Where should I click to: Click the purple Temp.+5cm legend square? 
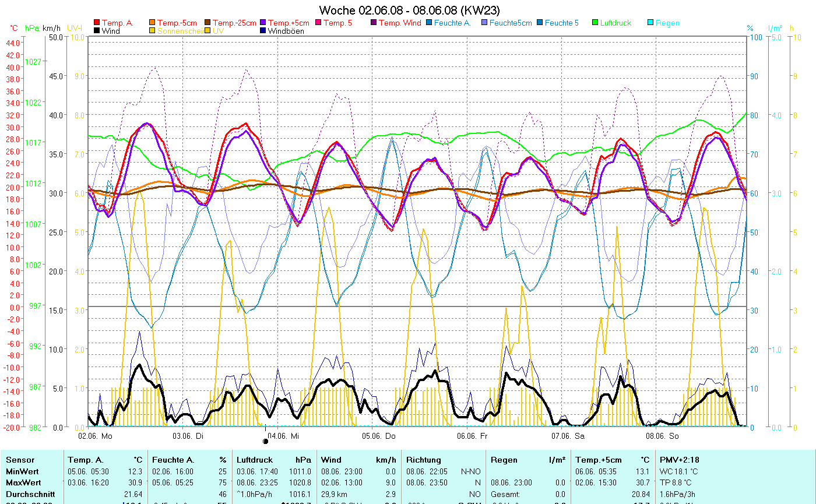tap(263, 23)
